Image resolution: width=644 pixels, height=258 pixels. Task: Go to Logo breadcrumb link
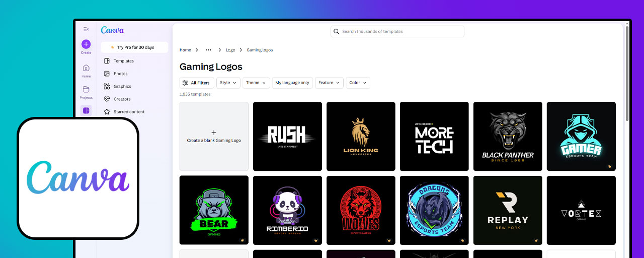click(x=230, y=50)
